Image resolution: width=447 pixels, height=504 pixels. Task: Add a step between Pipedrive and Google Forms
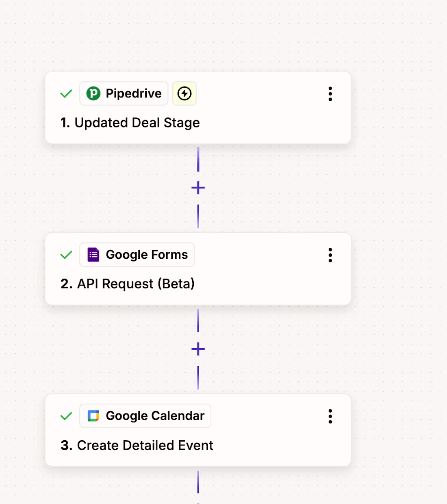coord(198,187)
